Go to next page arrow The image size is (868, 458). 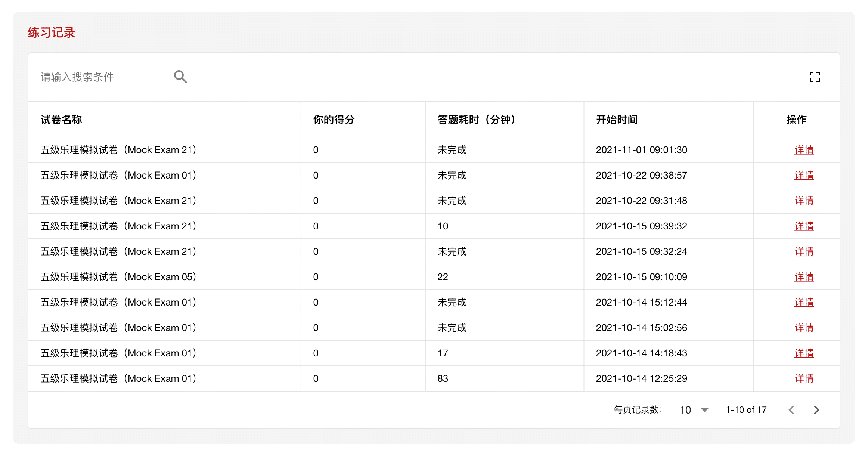coord(816,410)
